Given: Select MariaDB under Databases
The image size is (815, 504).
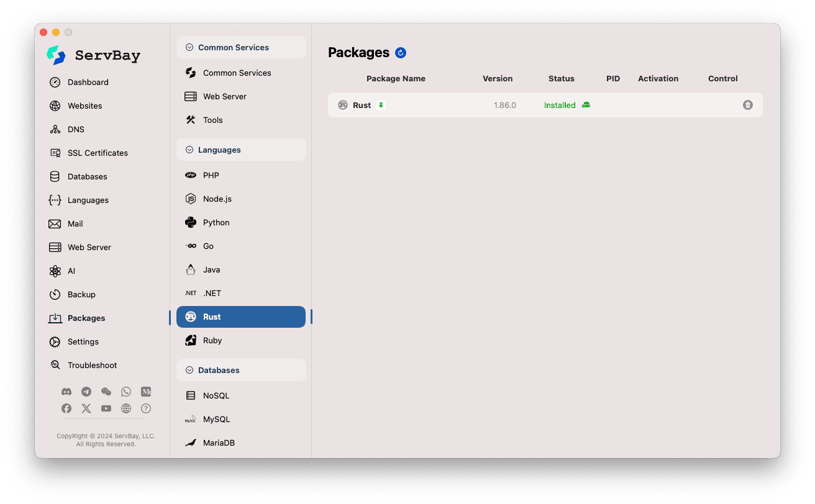Looking at the screenshot, I should tap(218, 443).
